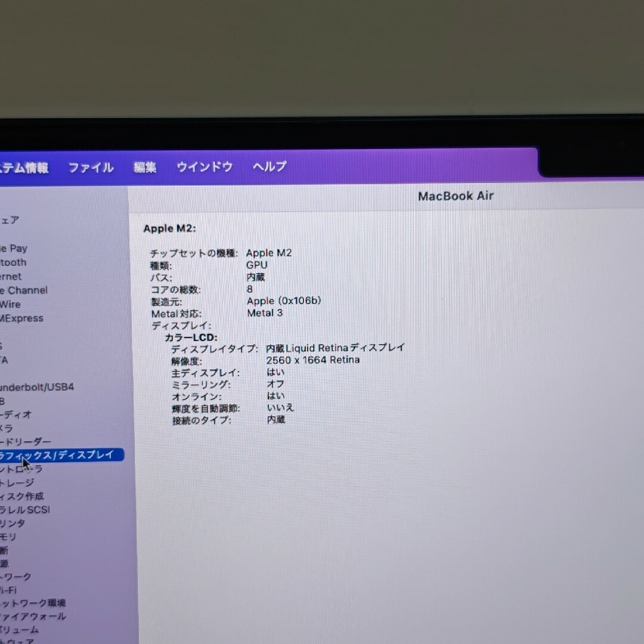Select the Bluetooth sidebar item
The image size is (644, 644).
coord(13,262)
